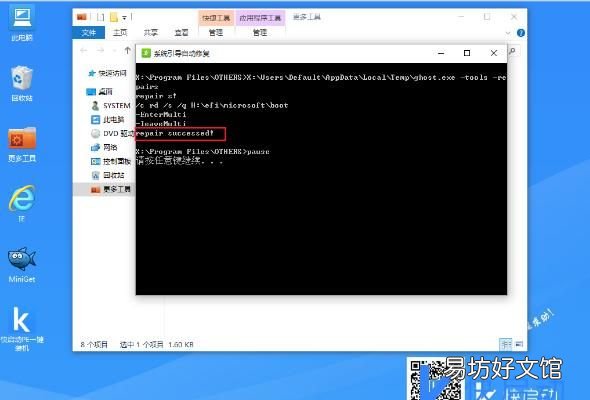This screenshot has height=400, width=590.
Task: Click the '请按任意键继续' console prompt
Action: (x=179, y=161)
